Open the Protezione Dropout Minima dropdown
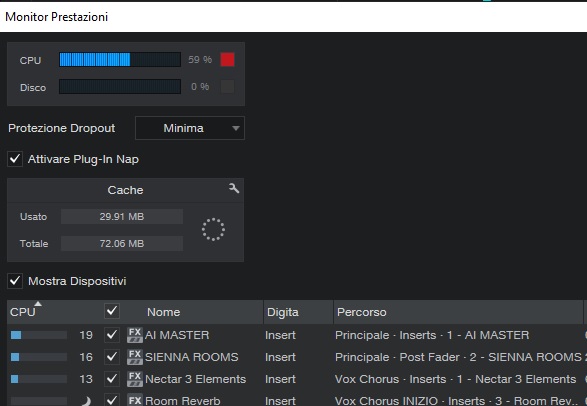 tap(190, 128)
